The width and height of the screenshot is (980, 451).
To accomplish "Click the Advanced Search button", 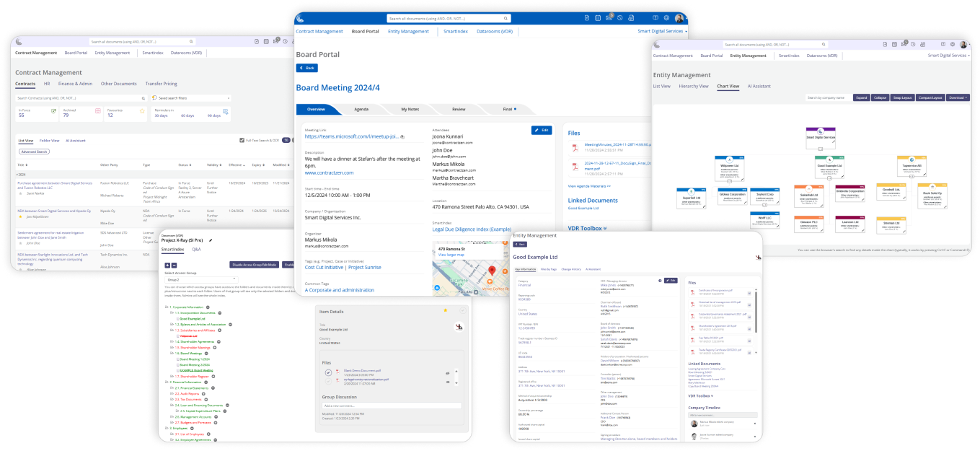I will click(35, 152).
